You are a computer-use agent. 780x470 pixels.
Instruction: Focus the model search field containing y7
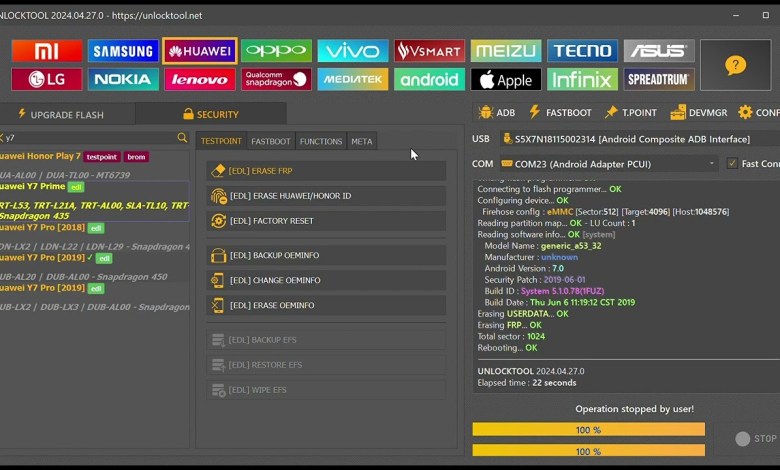pyautogui.click(x=89, y=138)
